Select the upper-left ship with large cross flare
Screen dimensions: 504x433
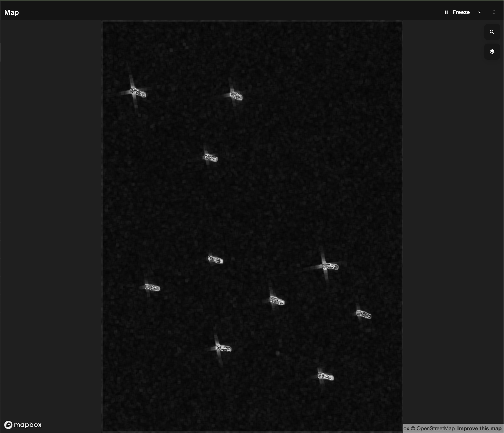click(138, 93)
